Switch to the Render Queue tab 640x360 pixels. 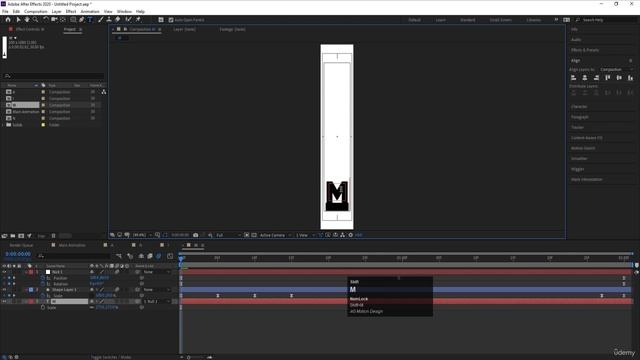pyautogui.click(x=21, y=245)
